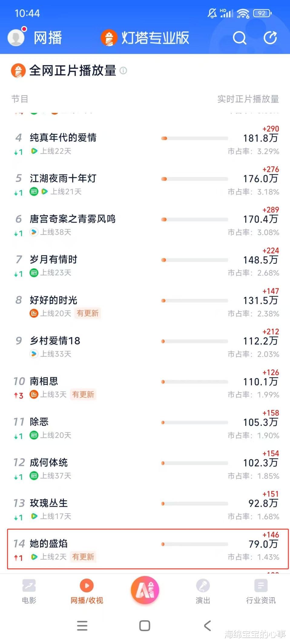Tap the 电影 tab icon
Screen dimensions: 290x644
pyautogui.click(x=29, y=586)
